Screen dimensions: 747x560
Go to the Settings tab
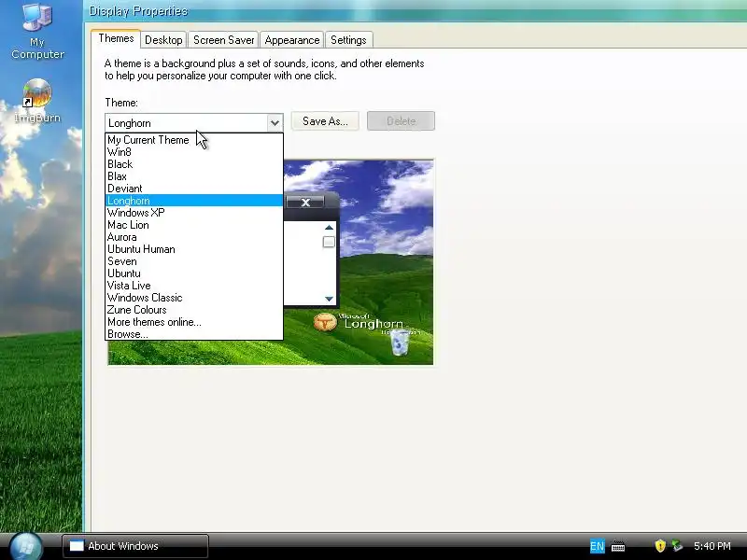click(x=348, y=40)
